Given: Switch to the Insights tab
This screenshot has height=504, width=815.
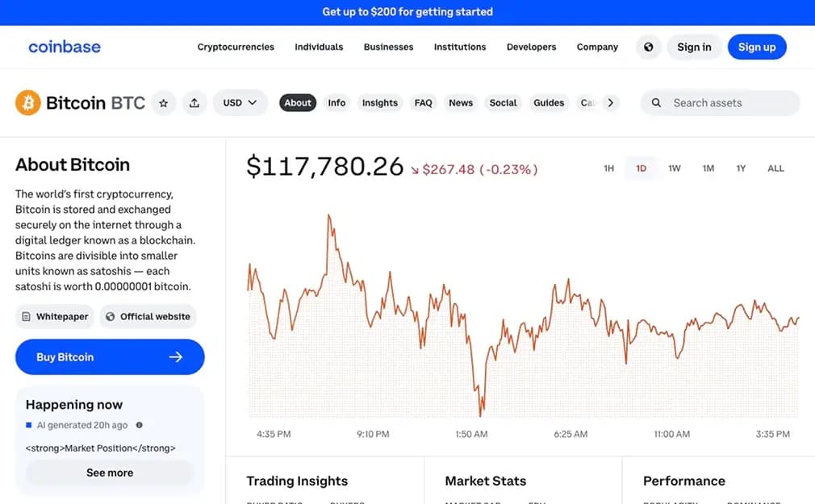Looking at the screenshot, I should [x=379, y=102].
